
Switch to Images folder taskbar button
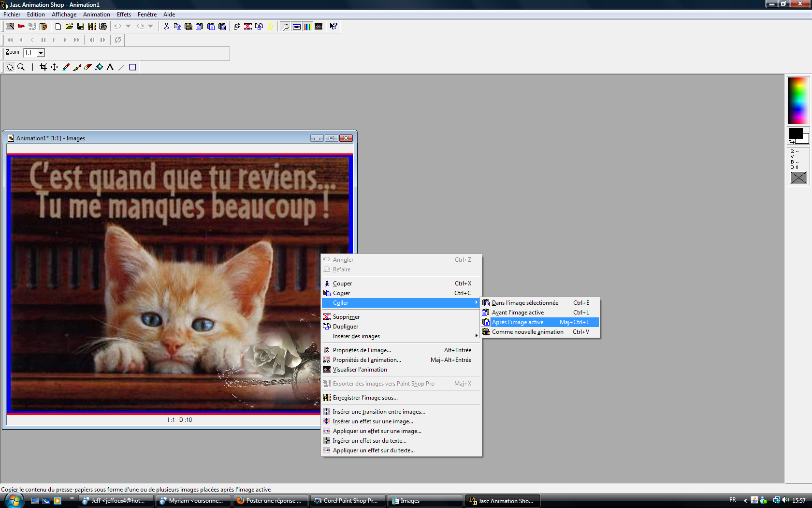425,501
